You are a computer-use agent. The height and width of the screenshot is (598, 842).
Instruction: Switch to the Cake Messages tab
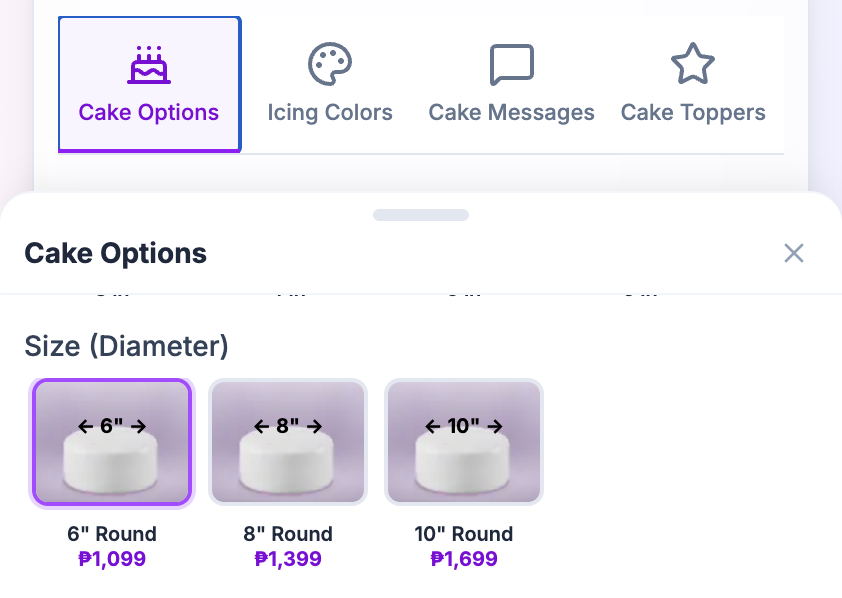click(511, 85)
